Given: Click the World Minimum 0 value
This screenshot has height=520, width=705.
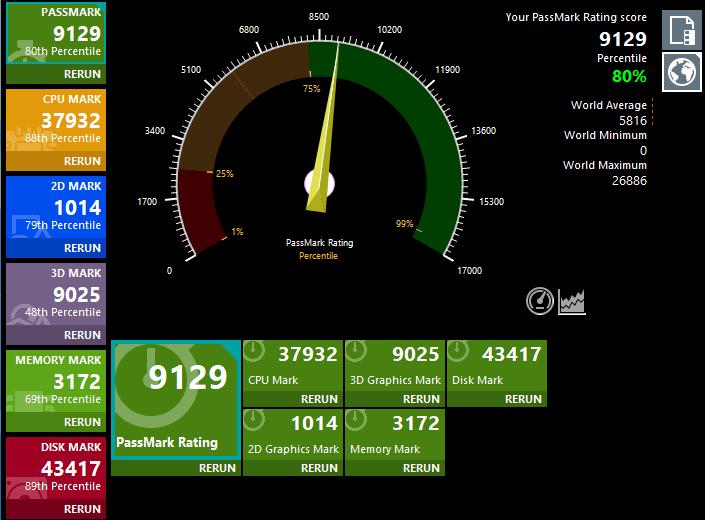Looking at the screenshot, I should [x=643, y=151].
